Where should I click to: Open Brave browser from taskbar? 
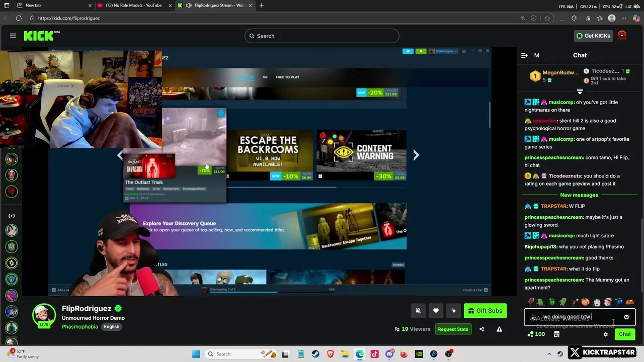330,354
